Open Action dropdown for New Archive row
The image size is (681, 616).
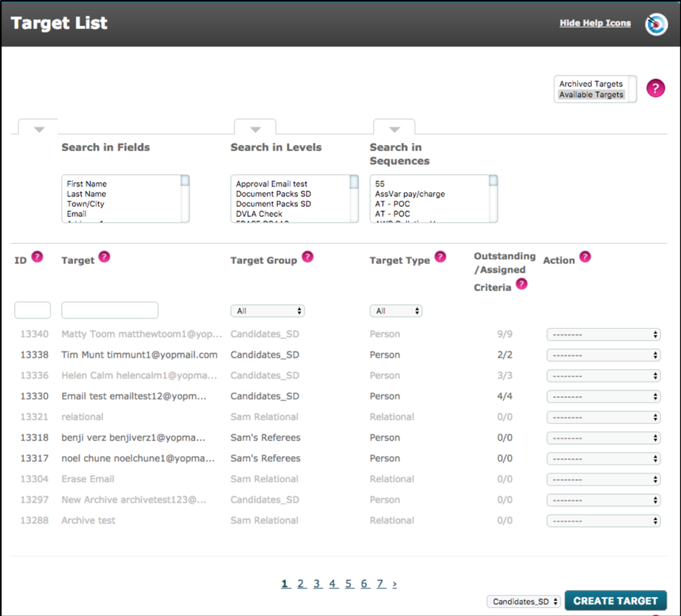click(603, 500)
